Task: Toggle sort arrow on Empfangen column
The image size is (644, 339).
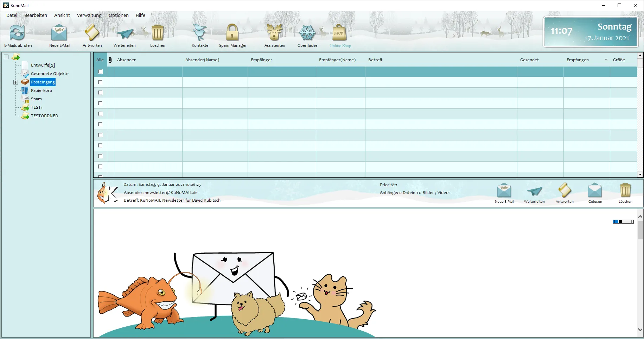Action: point(606,60)
